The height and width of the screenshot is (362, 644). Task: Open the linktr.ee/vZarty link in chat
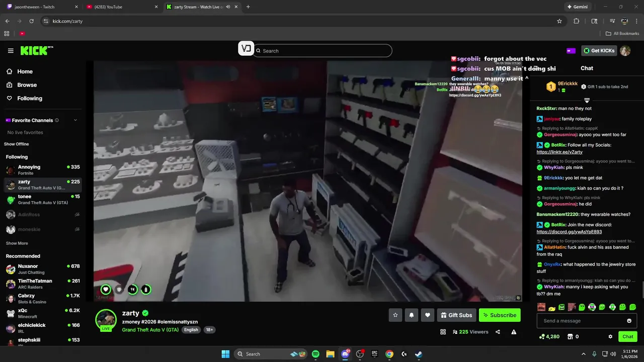pyautogui.click(x=559, y=152)
